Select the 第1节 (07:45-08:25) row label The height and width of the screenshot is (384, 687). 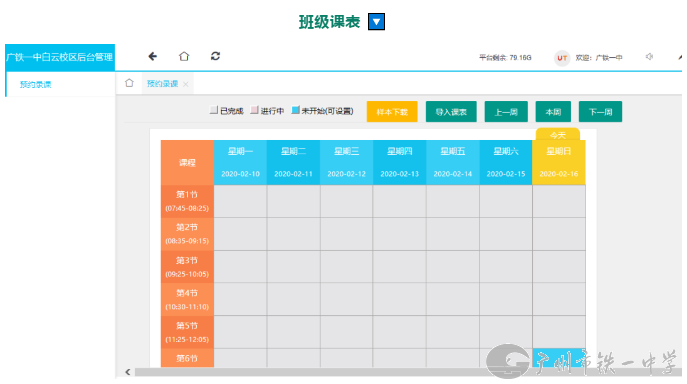click(x=187, y=201)
